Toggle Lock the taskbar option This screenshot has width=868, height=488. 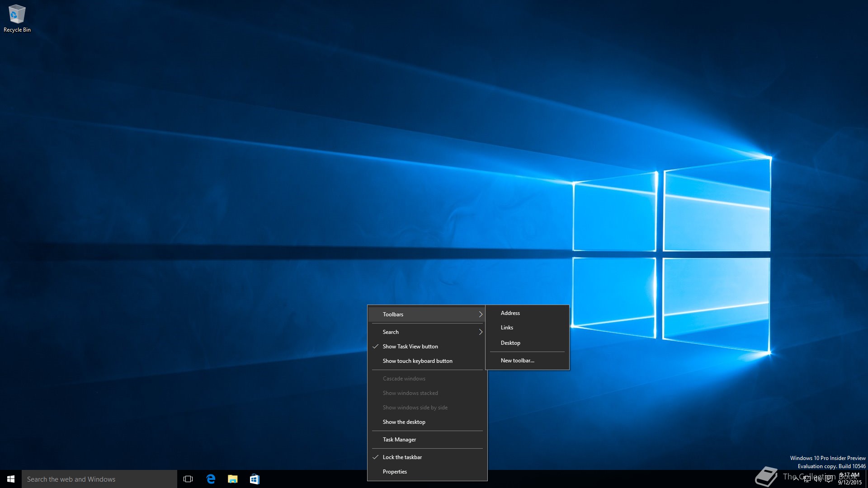pos(427,457)
